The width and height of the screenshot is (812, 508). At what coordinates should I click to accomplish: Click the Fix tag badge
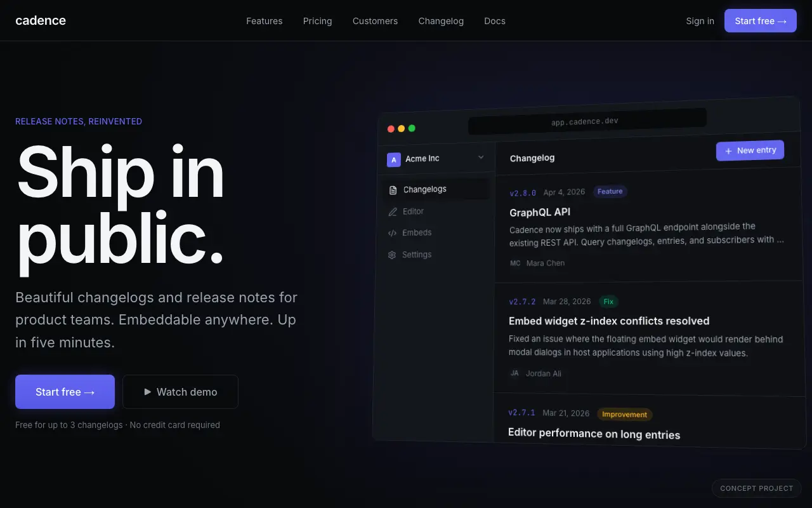click(608, 302)
